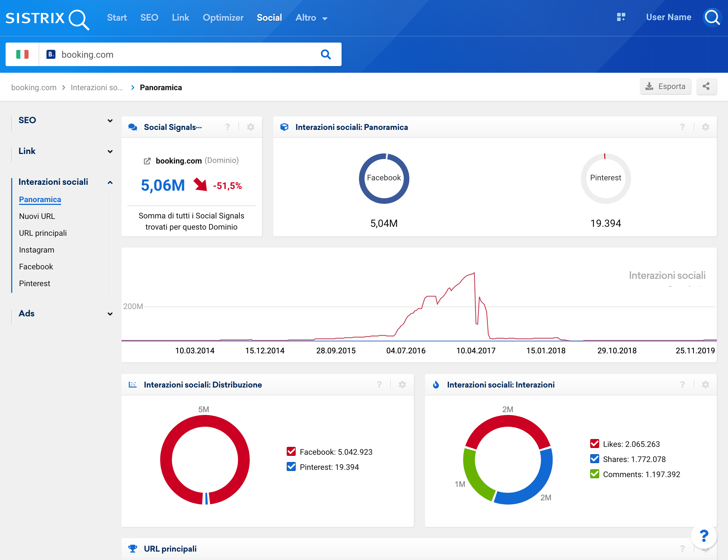Toggle the Shares: 1.772.078 checkbox

(x=595, y=459)
